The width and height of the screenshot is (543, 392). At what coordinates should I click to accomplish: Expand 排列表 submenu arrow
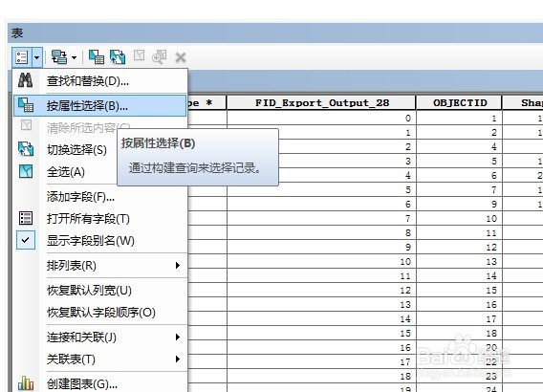coord(178,266)
